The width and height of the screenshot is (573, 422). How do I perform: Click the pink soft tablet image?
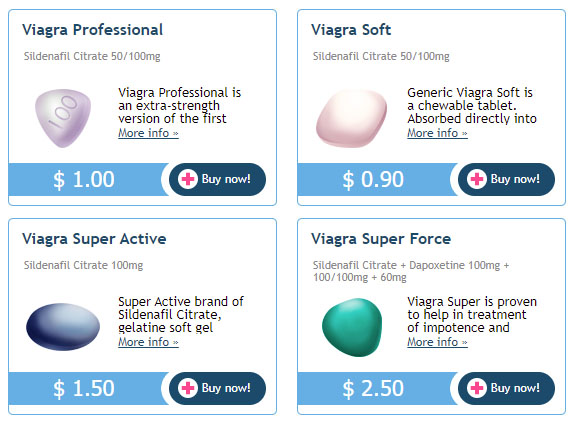click(x=352, y=119)
